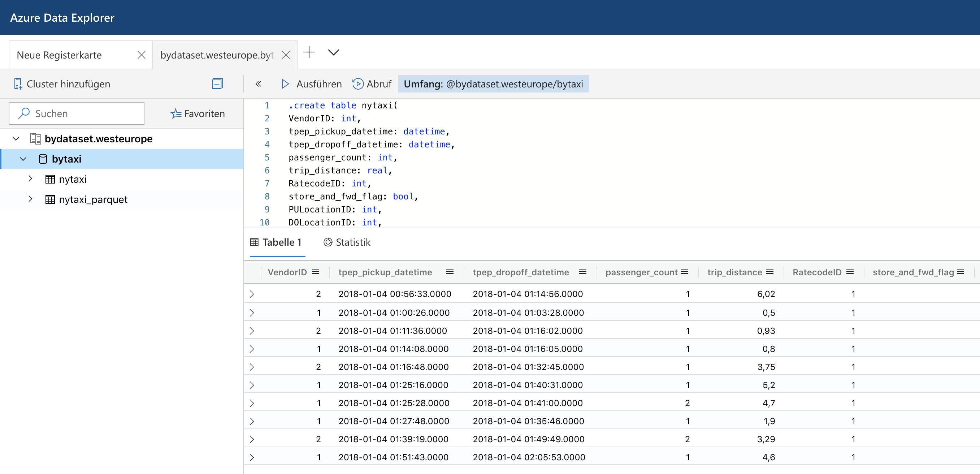Collapse the bydataset.westeurope cluster node
Screen dimensions: 980x474
(16, 139)
